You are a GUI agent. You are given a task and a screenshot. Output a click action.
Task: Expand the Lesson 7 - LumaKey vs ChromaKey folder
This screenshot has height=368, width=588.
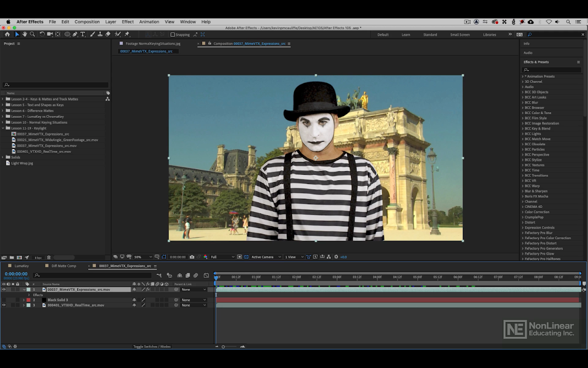(x=2, y=116)
